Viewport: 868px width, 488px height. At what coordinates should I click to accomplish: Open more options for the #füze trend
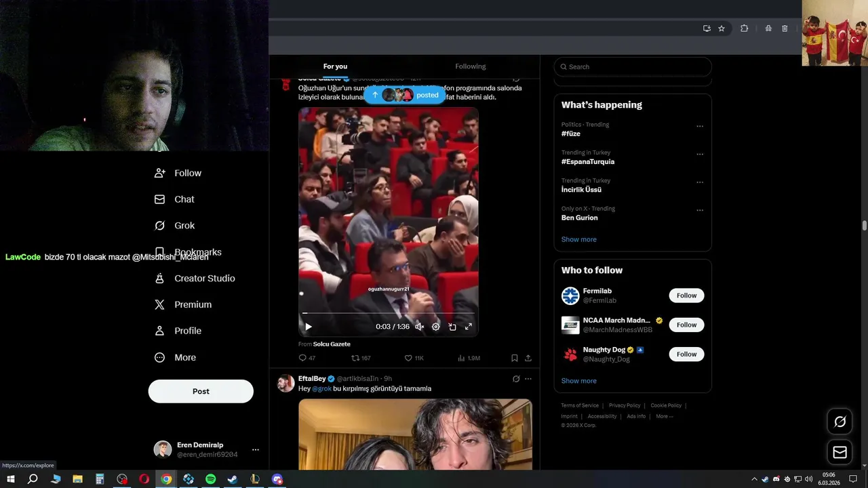(700, 126)
